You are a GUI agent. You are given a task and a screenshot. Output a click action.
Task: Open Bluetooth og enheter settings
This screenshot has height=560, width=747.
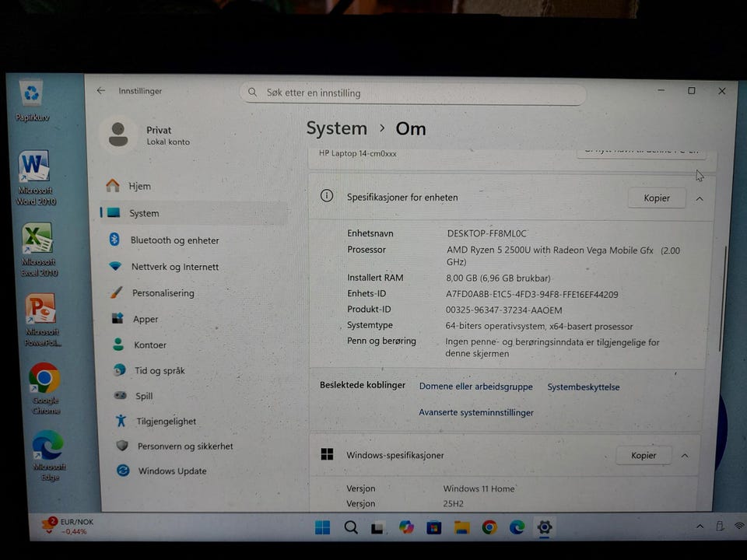click(x=193, y=240)
